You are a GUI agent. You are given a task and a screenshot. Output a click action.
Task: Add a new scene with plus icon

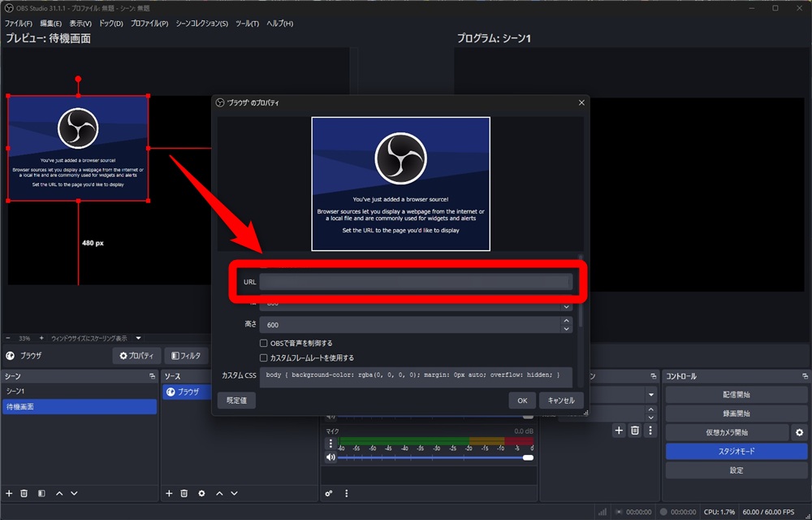(9, 493)
